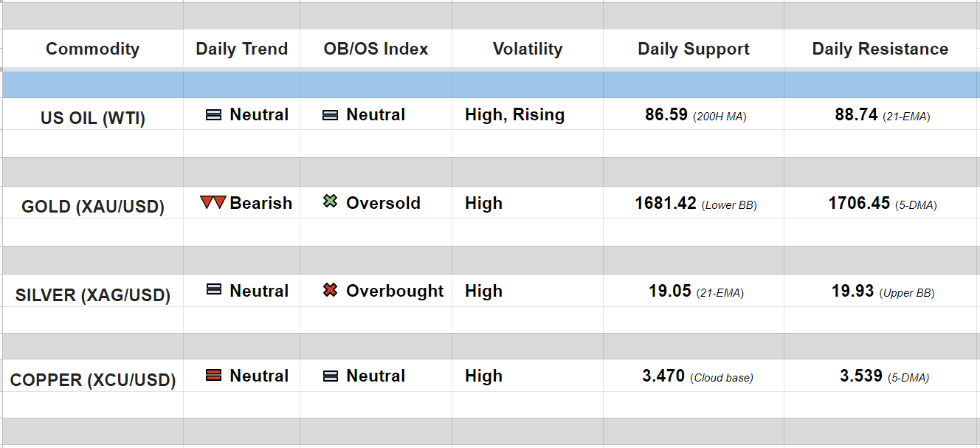The width and height of the screenshot is (980, 448).
Task: Click Copper's red neutral trend icon
Action: pyautogui.click(x=213, y=376)
